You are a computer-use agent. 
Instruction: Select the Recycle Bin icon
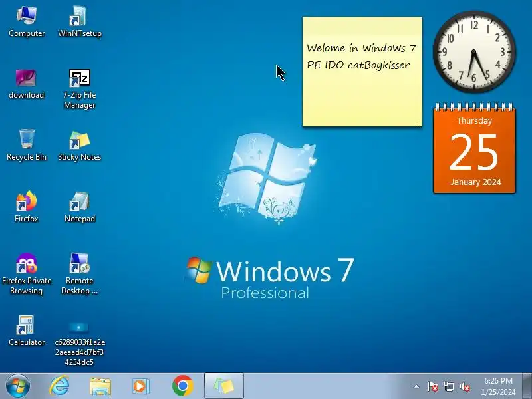[27, 145]
